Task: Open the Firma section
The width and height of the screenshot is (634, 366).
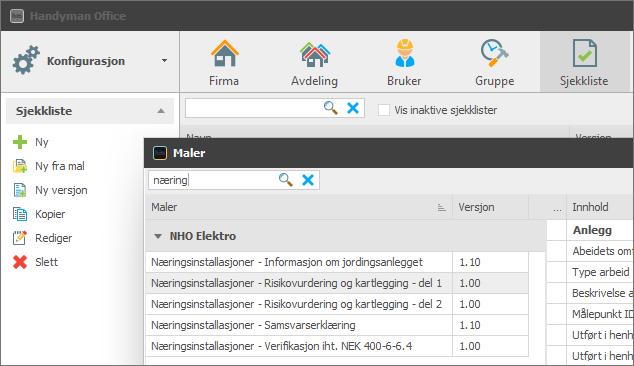Action: click(x=224, y=63)
